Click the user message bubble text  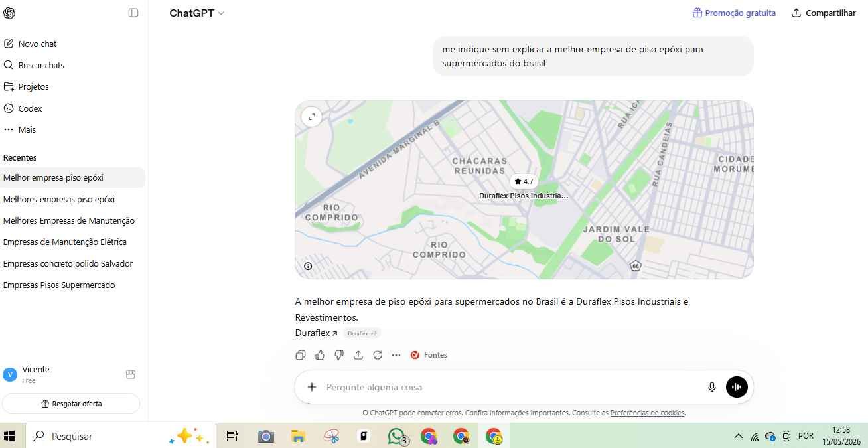573,56
